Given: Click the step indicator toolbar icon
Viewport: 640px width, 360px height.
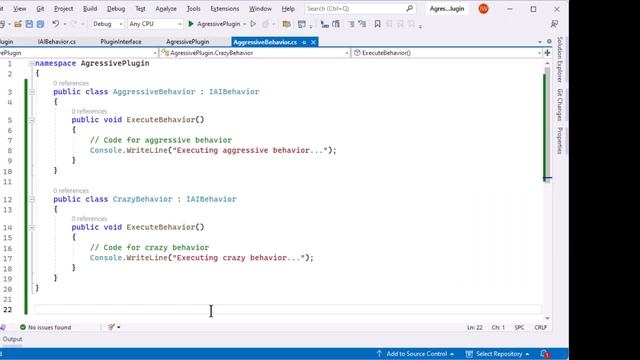Looking at the screenshot, I should pyautogui.click(x=324, y=24).
